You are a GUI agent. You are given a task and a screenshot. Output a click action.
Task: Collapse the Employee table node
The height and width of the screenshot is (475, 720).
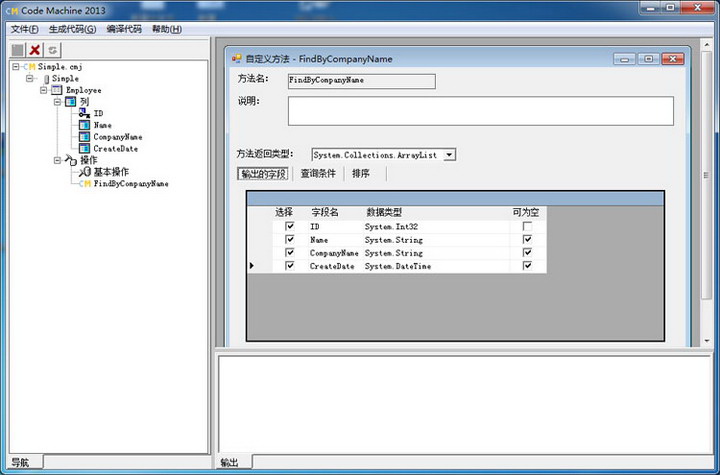pyautogui.click(x=44, y=90)
